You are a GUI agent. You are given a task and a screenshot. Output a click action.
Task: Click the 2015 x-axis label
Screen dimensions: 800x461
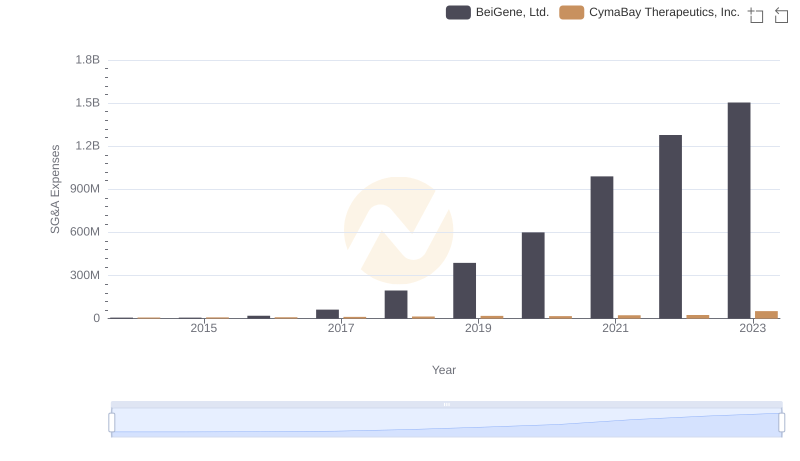click(x=204, y=328)
